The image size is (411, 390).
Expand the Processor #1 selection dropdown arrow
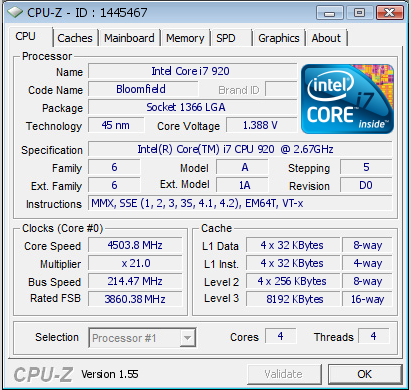coord(188,338)
